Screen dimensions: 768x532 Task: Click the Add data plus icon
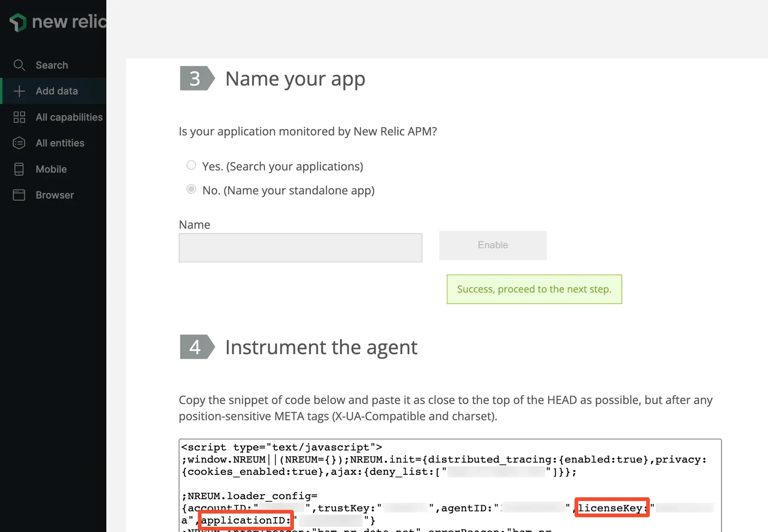coord(19,91)
